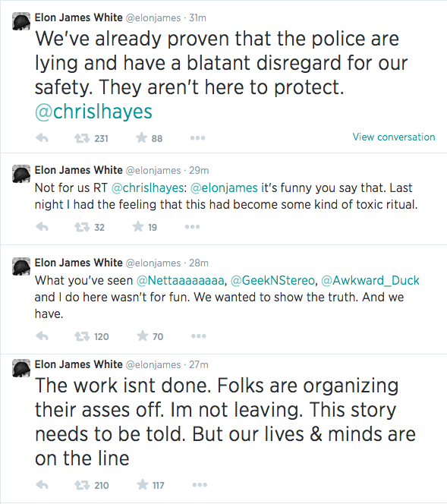Click the avatar on the 31m tweet

[21, 21]
